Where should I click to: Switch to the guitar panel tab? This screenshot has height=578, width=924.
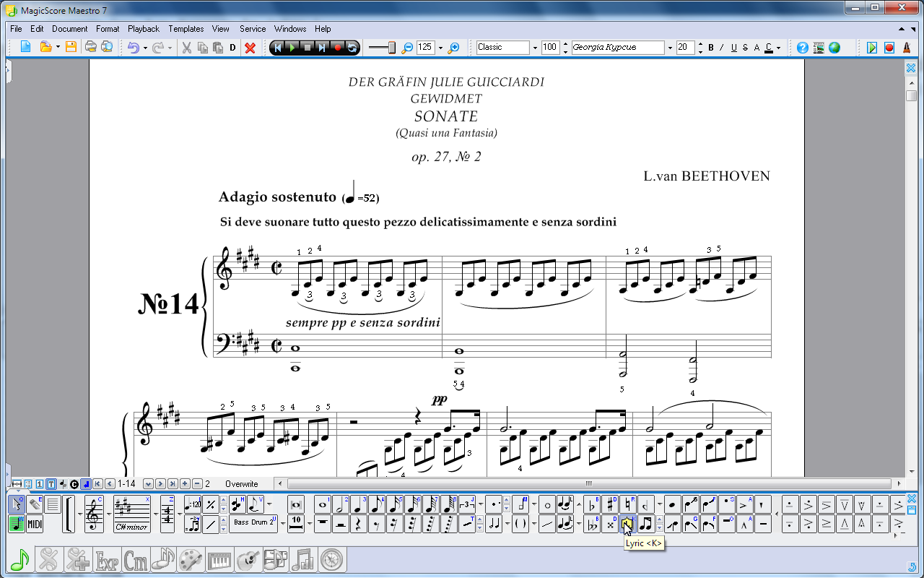point(248,559)
